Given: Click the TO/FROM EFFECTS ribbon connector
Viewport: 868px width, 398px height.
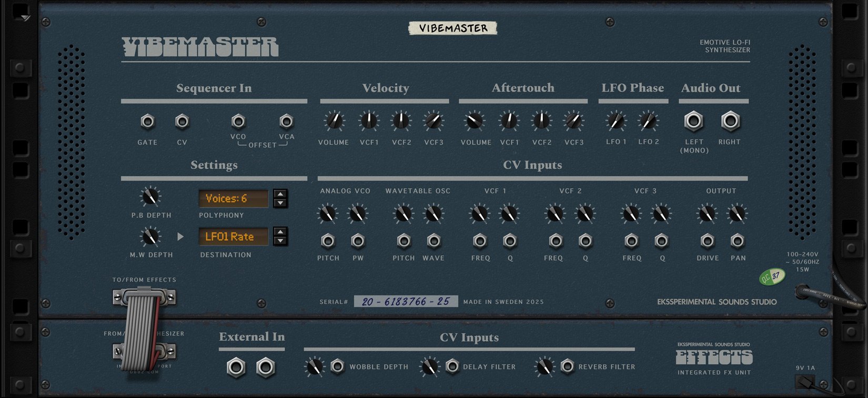Looking at the screenshot, I should coord(144,297).
